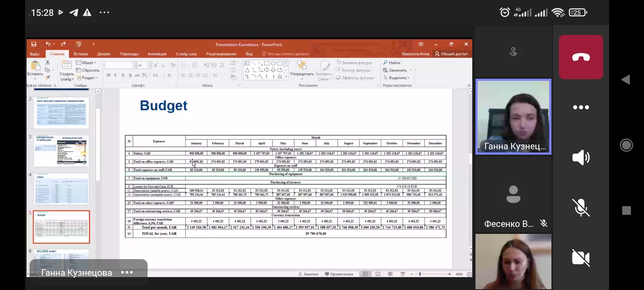Click the redo arrow icon

pyautogui.click(x=63, y=44)
